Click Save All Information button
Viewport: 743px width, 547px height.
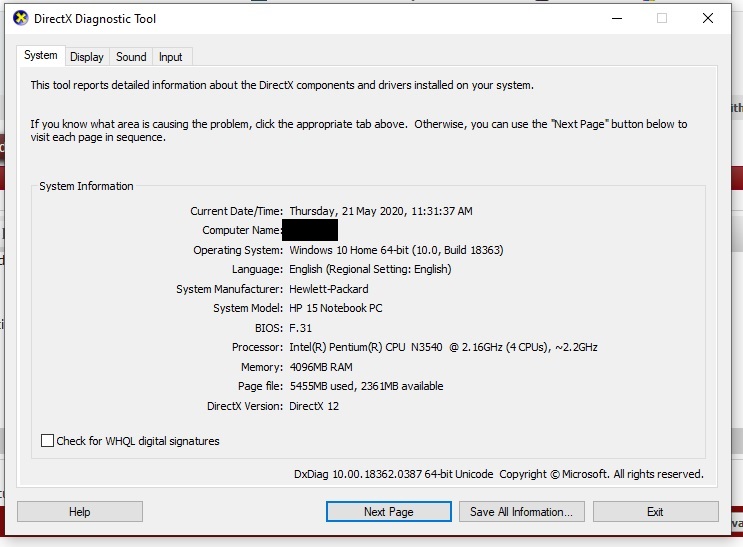(521, 512)
